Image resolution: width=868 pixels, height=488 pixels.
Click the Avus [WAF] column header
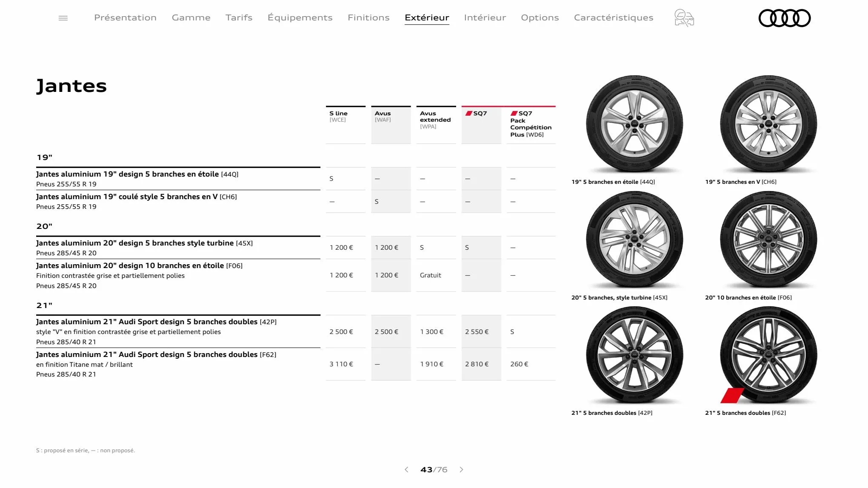pyautogui.click(x=391, y=125)
